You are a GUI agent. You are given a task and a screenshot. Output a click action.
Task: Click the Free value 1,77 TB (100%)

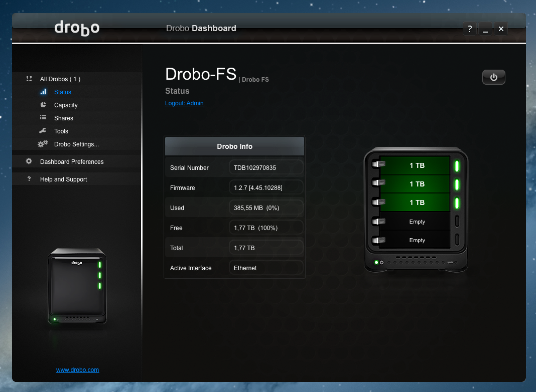[x=266, y=228]
